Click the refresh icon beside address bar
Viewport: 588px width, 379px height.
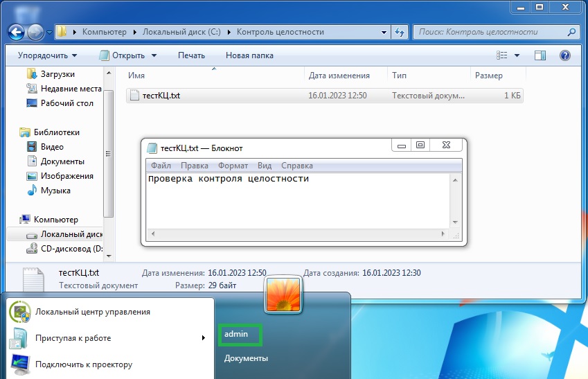(400, 32)
